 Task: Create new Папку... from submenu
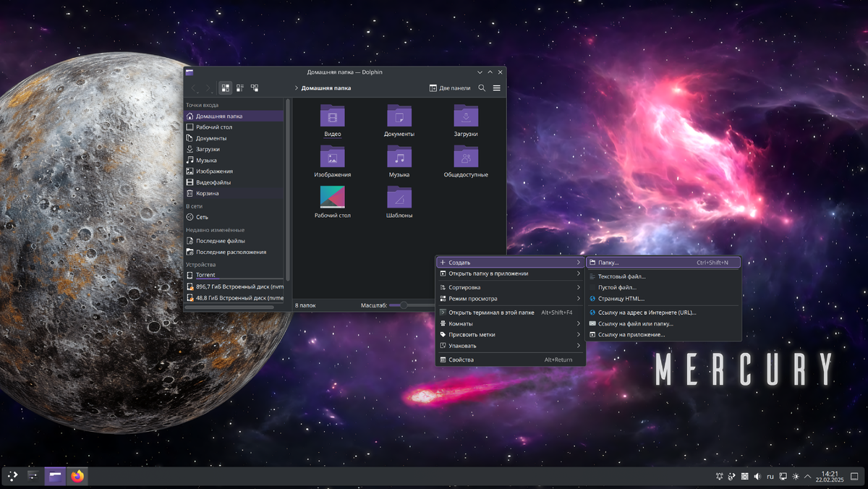tap(663, 263)
